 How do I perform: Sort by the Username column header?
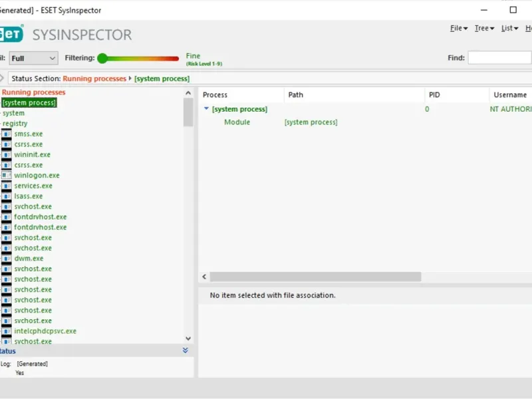coord(511,95)
